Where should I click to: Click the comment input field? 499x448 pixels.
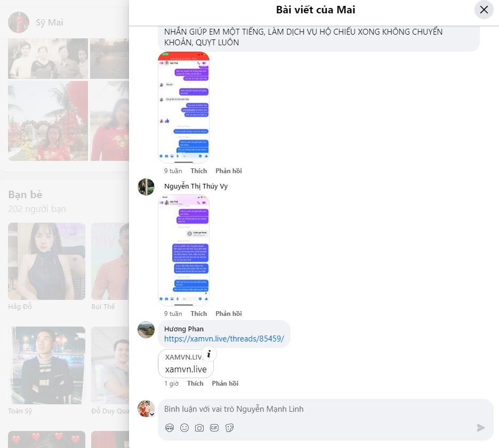point(320,409)
